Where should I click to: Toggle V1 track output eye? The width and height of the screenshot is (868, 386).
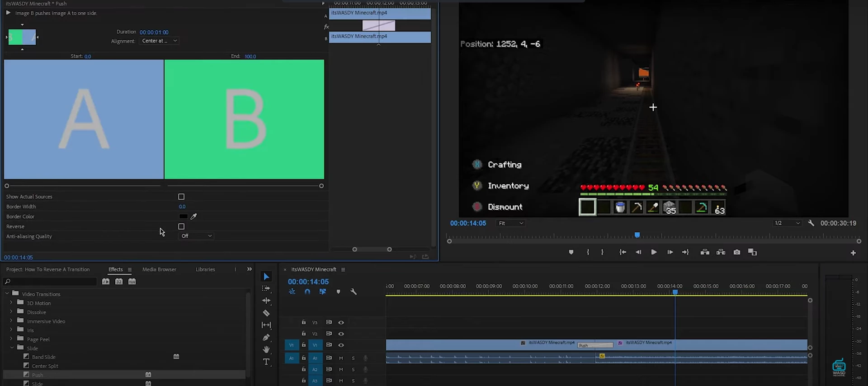pyautogui.click(x=341, y=345)
